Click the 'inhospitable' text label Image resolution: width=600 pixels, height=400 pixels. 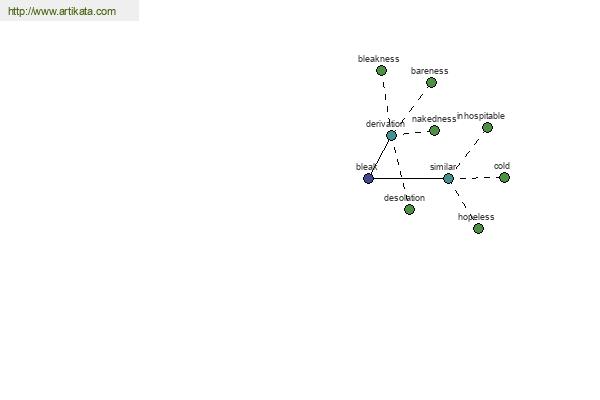(481, 116)
